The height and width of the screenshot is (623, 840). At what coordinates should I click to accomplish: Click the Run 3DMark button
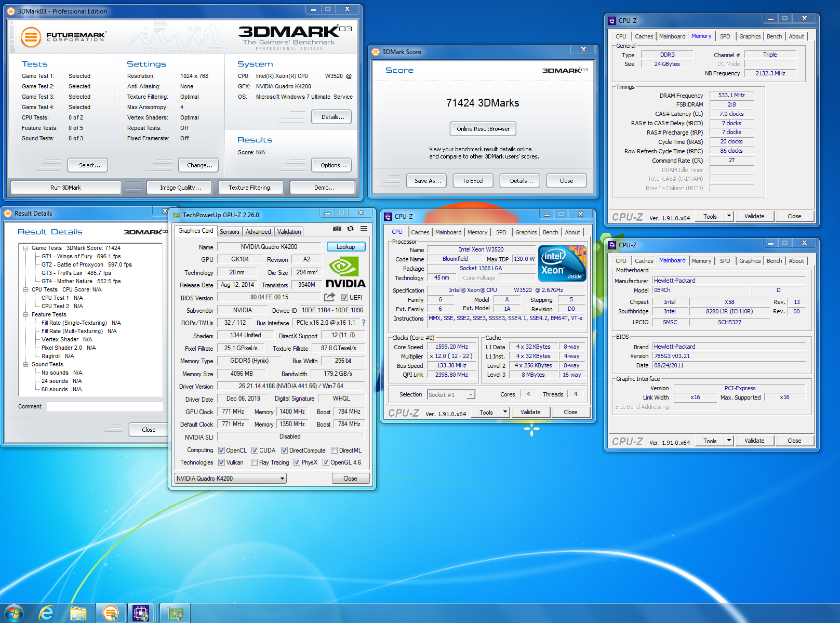(65, 188)
